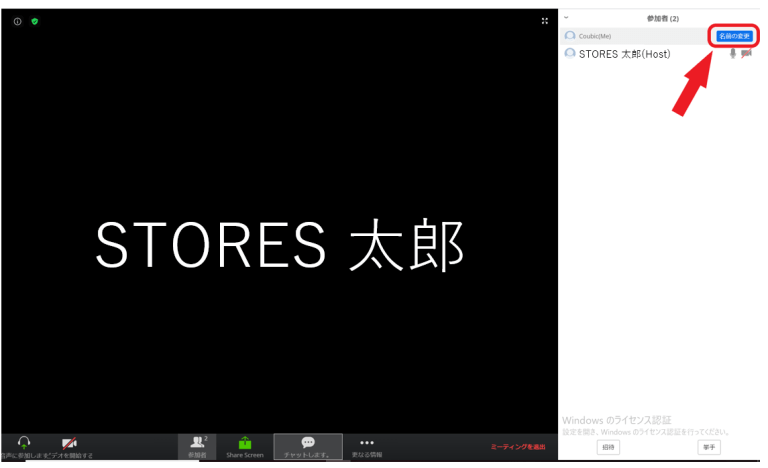Click the green encryption shield icon
Image resolution: width=768 pixels, height=468 pixels.
pyautogui.click(x=35, y=21)
